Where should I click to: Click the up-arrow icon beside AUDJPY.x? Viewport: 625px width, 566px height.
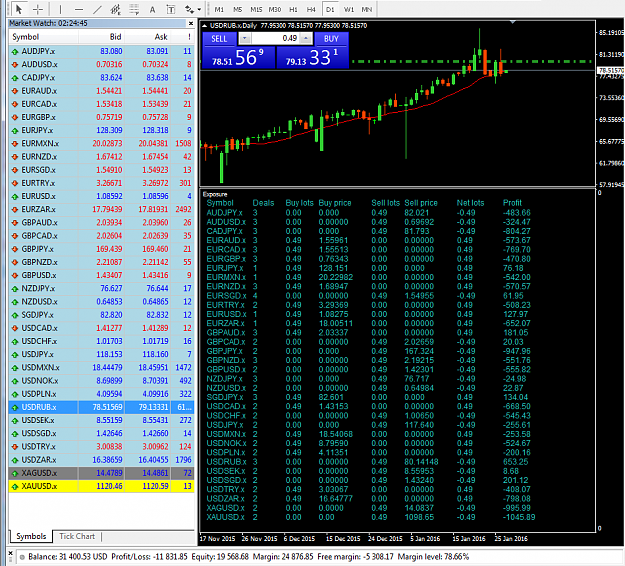15,51
